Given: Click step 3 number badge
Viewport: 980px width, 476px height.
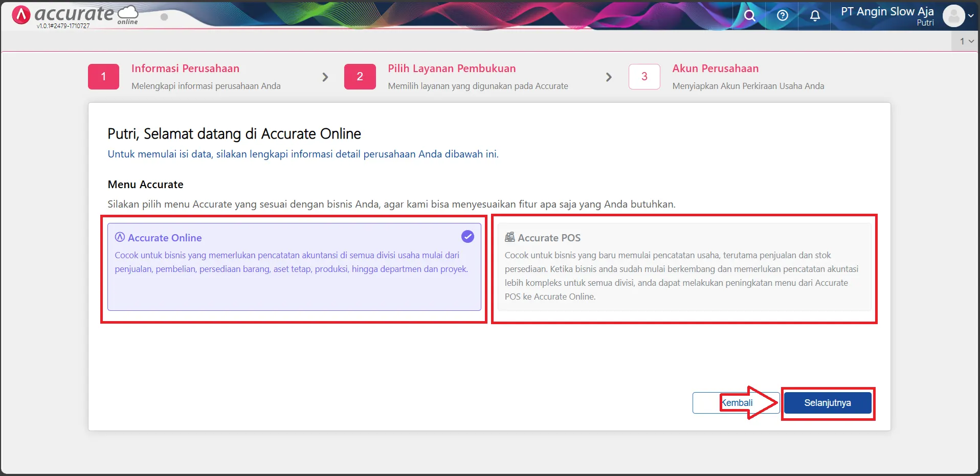Looking at the screenshot, I should (x=644, y=77).
